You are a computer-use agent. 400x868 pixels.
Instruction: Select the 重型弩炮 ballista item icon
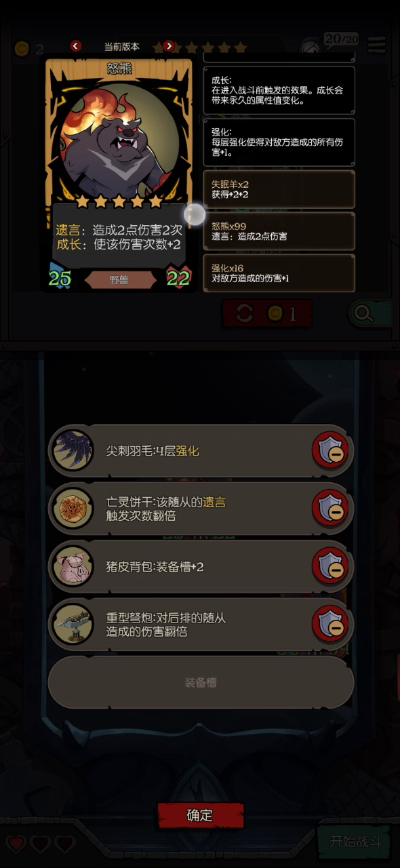click(72, 624)
